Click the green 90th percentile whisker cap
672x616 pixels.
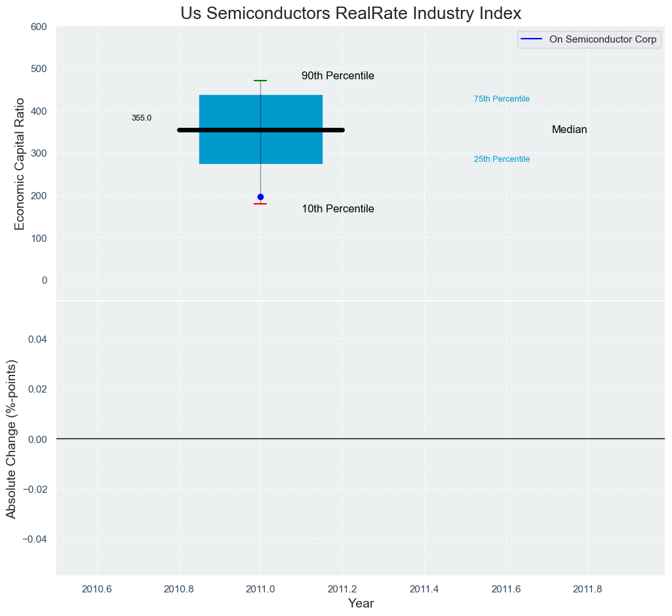click(x=260, y=81)
